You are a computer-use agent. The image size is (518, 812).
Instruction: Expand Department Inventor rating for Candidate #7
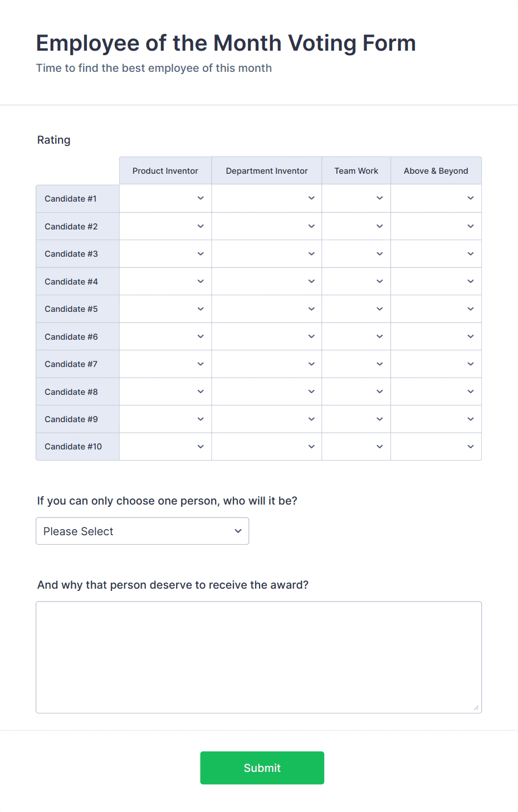[266, 364]
